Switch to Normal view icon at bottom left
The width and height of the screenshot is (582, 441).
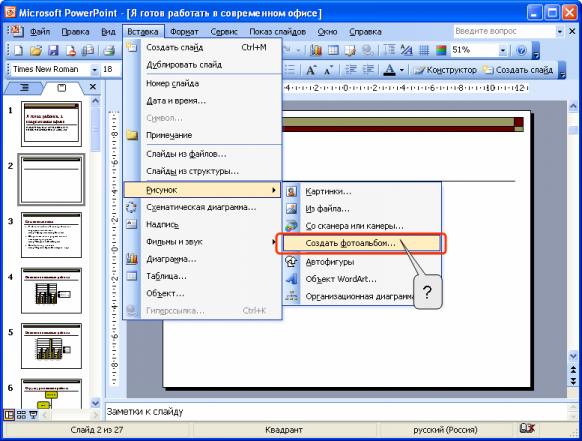point(9,415)
